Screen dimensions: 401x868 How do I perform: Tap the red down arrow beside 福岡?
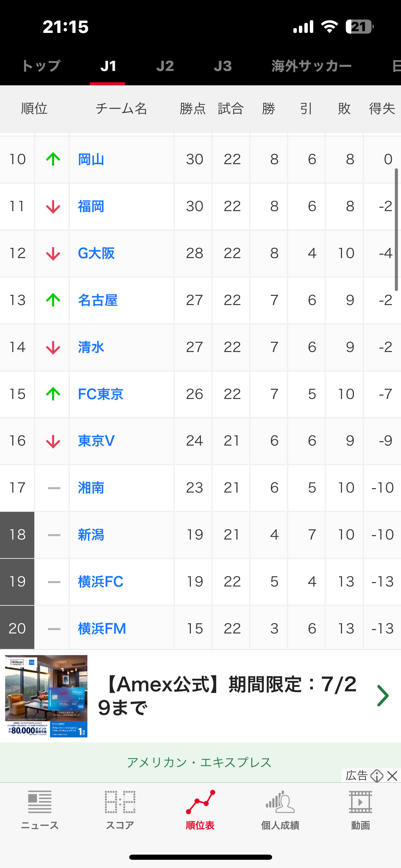tap(53, 207)
